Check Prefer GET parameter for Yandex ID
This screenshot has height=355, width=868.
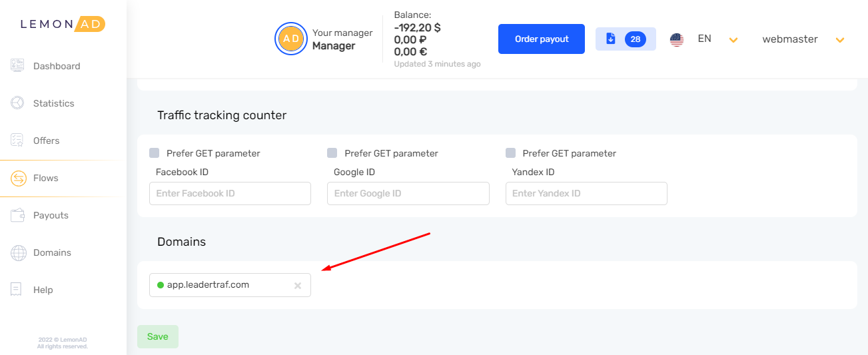pyautogui.click(x=511, y=153)
